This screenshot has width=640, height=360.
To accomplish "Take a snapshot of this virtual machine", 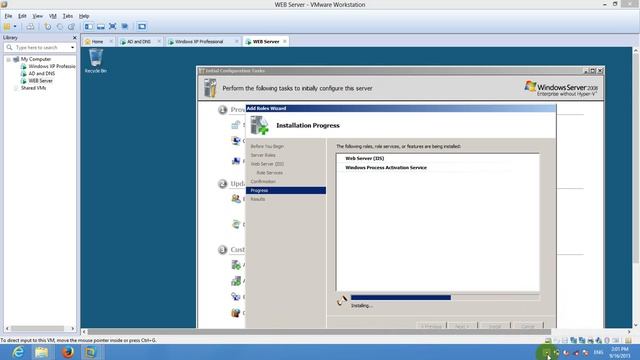I will tap(48, 27).
